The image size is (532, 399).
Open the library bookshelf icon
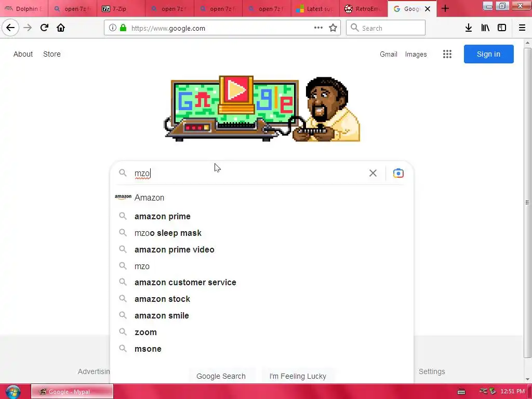coord(485,28)
